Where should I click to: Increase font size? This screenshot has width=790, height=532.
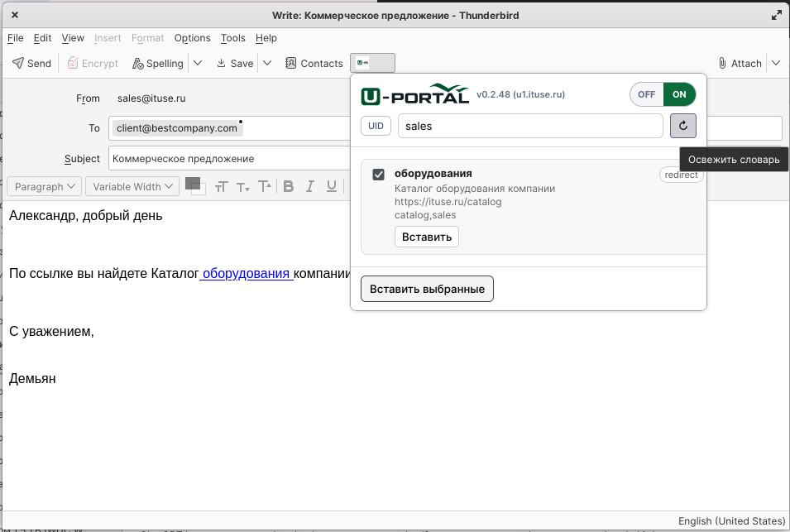(x=265, y=186)
